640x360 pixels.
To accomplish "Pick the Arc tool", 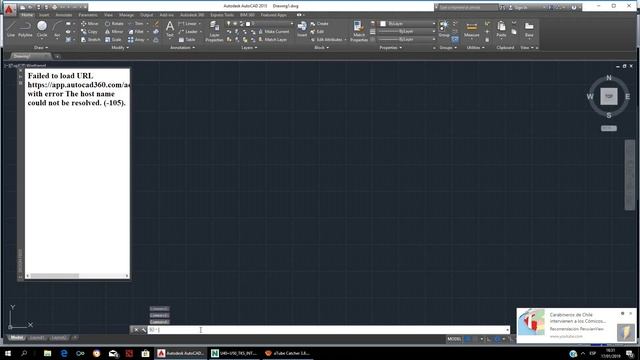I will (x=57, y=29).
